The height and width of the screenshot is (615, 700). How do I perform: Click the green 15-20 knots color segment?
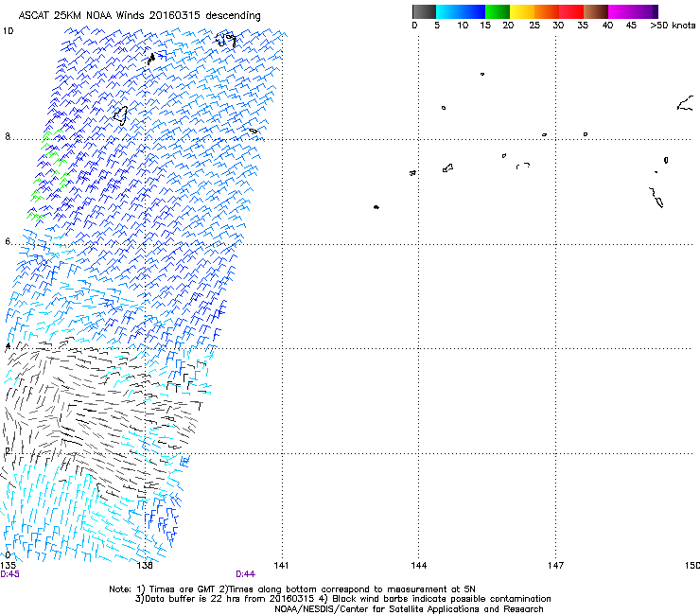coord(498,11)
